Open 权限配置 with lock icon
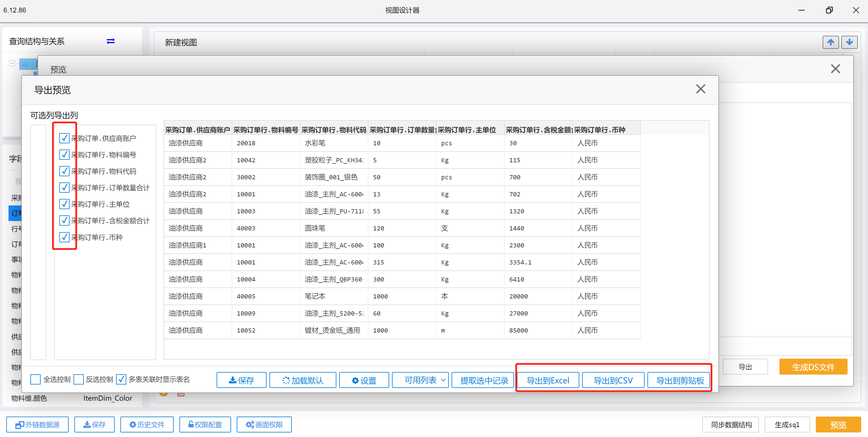The image size is (868, 437). 205,425
